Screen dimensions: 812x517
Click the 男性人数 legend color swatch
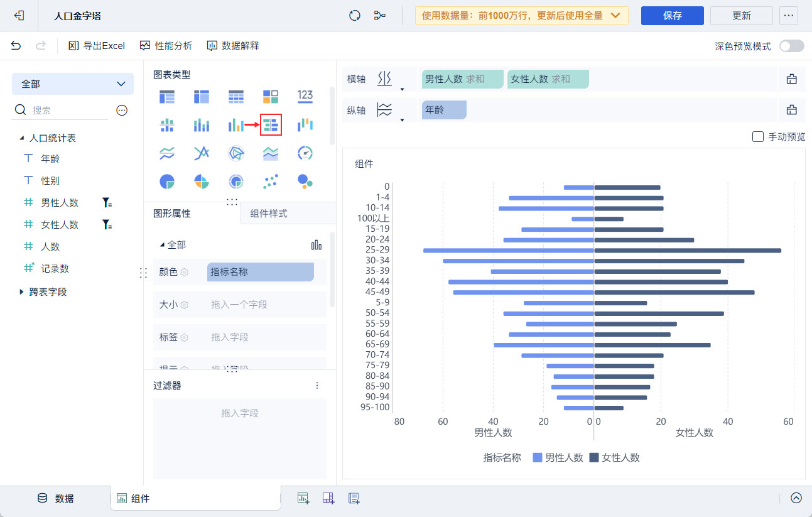click(x=537, y=458)
